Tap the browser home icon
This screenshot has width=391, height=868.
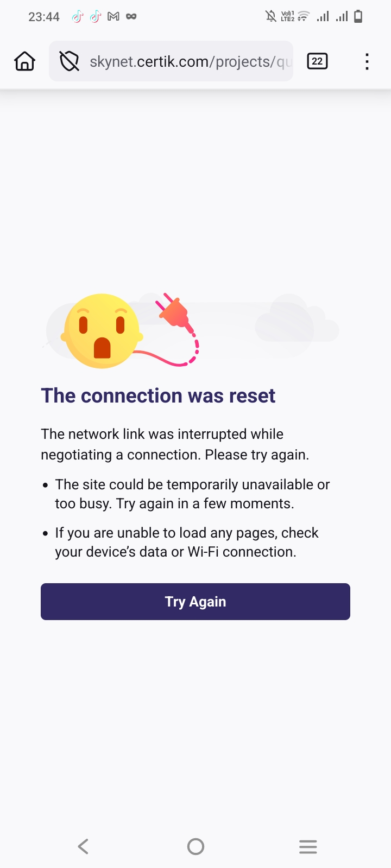click(x=24, y=61)
